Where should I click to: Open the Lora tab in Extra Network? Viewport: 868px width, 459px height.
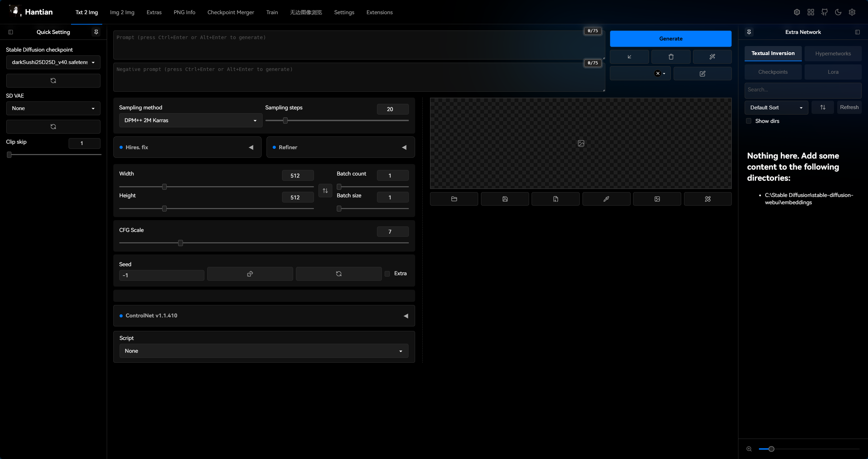pyautogui.click(x=833, y=72)
